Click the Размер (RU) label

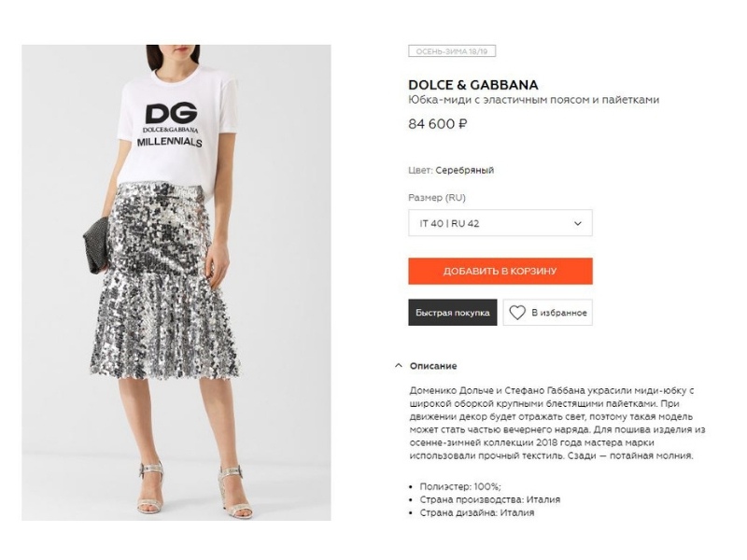437,198
